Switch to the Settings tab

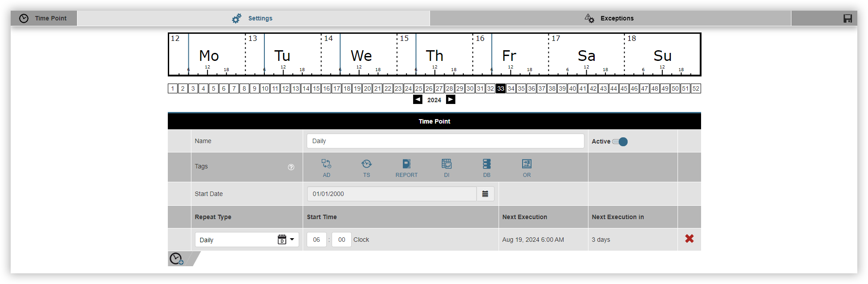click(253, 18)
